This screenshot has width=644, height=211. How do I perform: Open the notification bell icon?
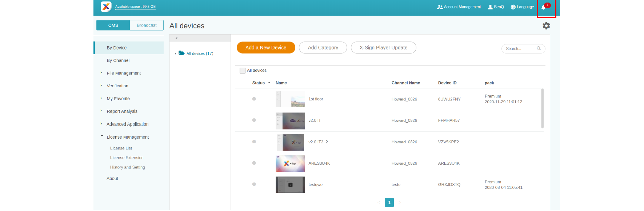544,7
